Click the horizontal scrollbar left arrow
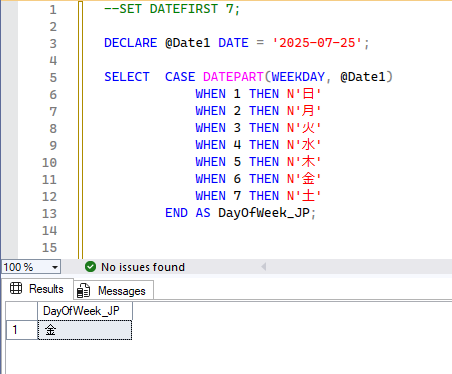This screenshot has width=452, height=374. (x=264, y=267)
